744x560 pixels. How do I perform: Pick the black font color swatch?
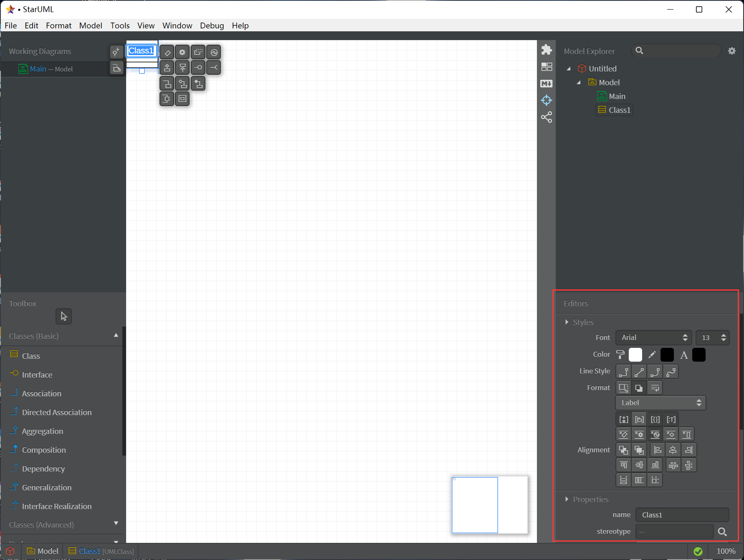(699, 355)
